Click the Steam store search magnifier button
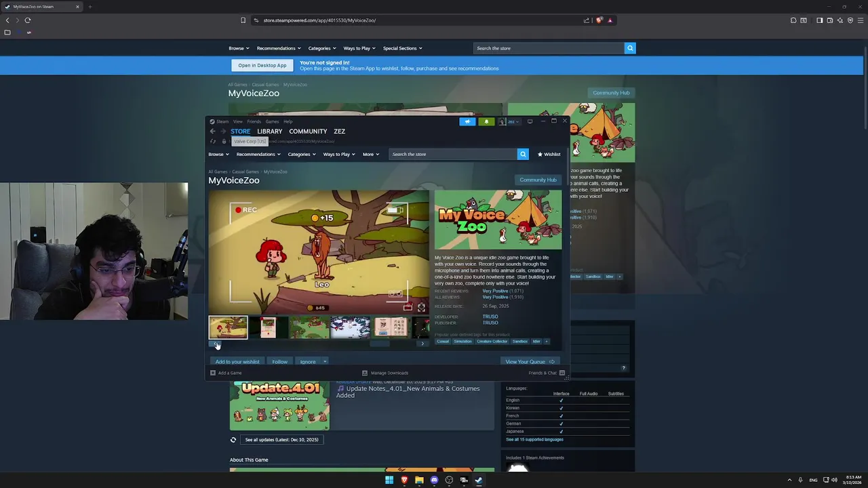868x488 pixels. (x=523, y=154)
